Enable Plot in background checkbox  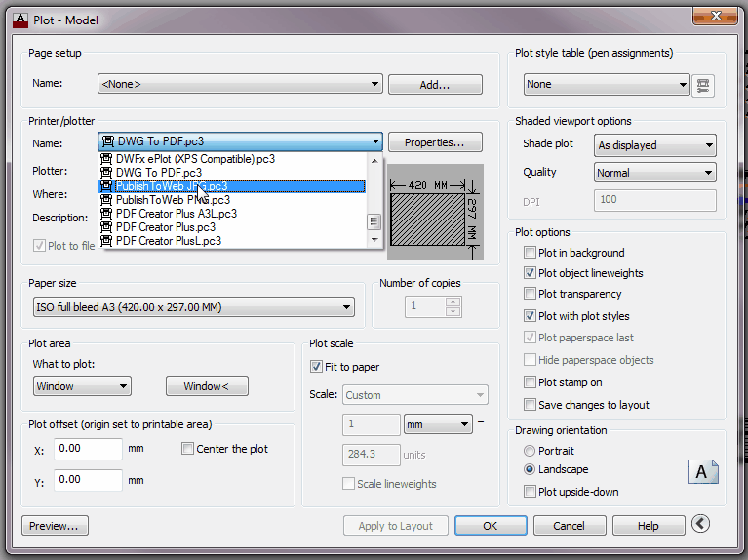pyautogui.click(x=530, y=253)
